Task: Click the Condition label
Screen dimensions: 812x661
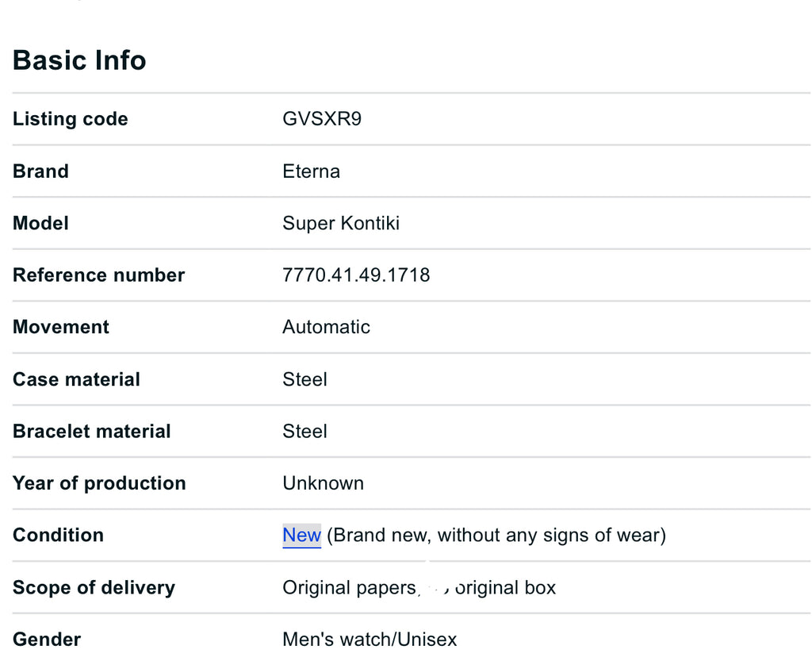Action: 58,535
